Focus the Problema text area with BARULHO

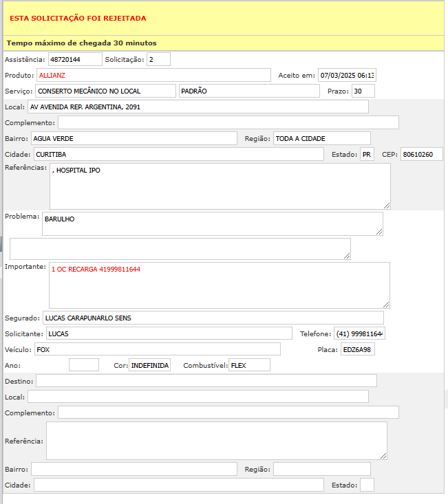[x=212, y=223]
